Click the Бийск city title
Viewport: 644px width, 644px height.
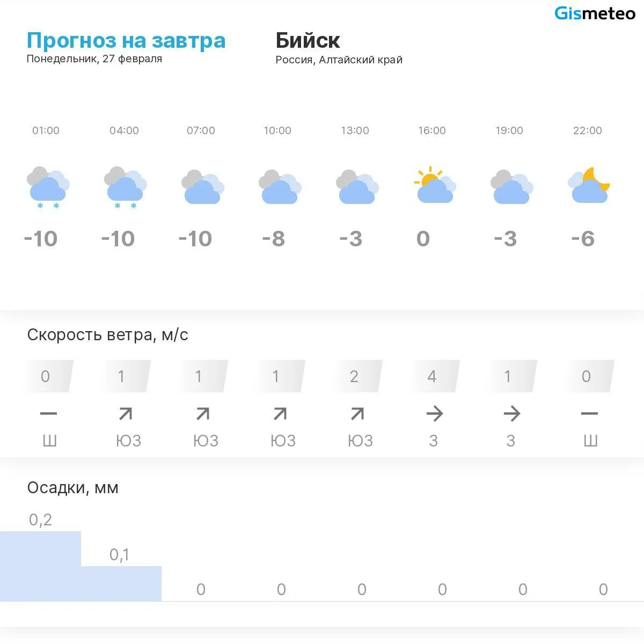(308, 40)
